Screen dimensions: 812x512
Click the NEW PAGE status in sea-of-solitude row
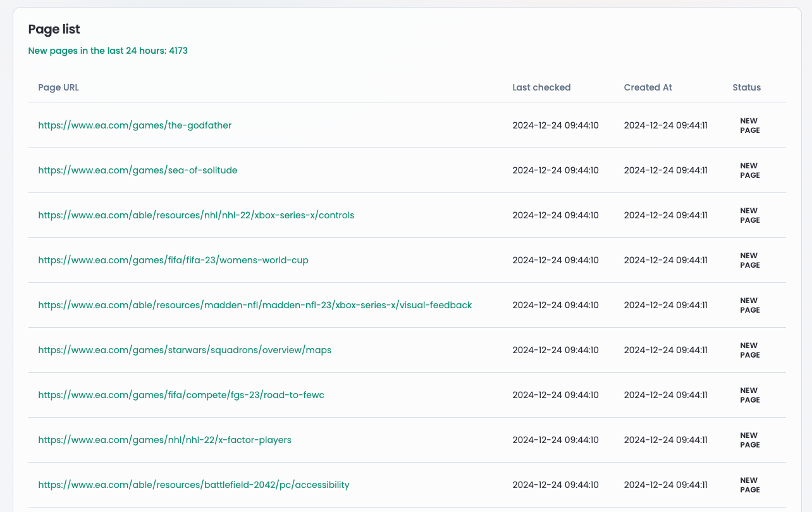[x=750, y=170]
